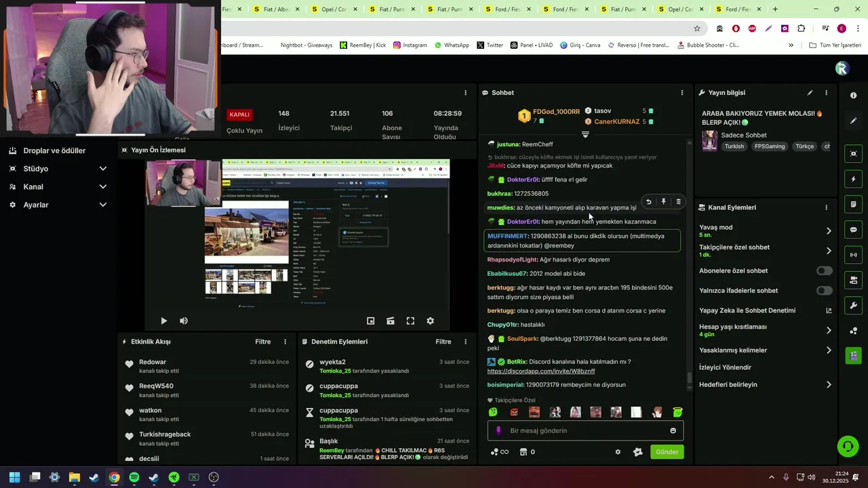Viewport: 868px width, 488px height.
Task: Delete the muwdies chat message with trash icon
Action: [x=678, y=202]
